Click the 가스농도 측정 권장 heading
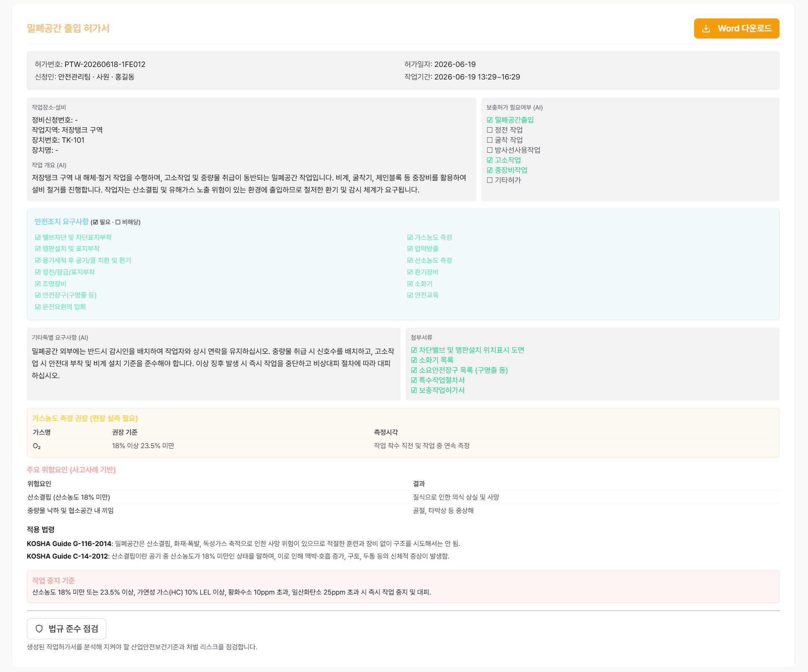This screenshot has height=672, width=808. (x=85, y=418)
